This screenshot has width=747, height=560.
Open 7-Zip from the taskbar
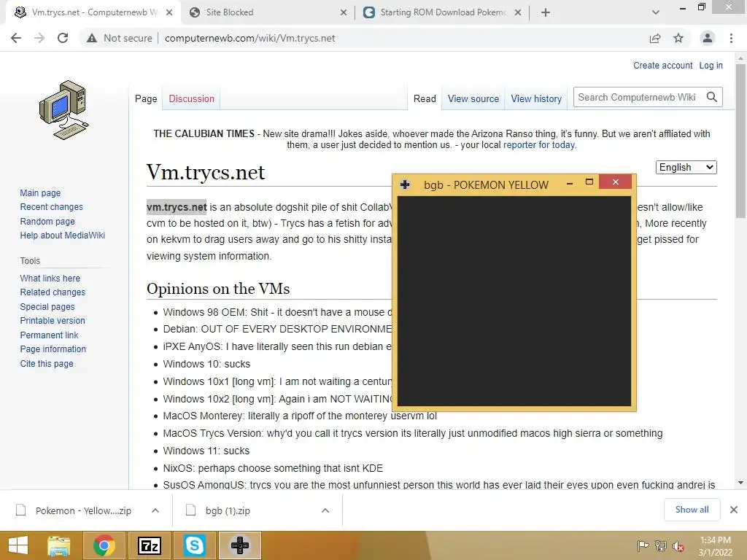point(149,545)
